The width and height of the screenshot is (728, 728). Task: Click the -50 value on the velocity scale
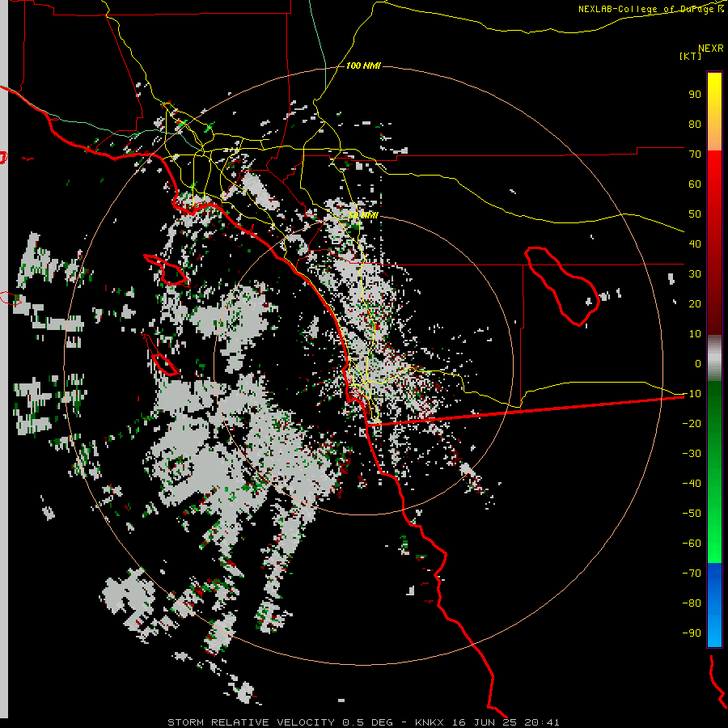692,514
